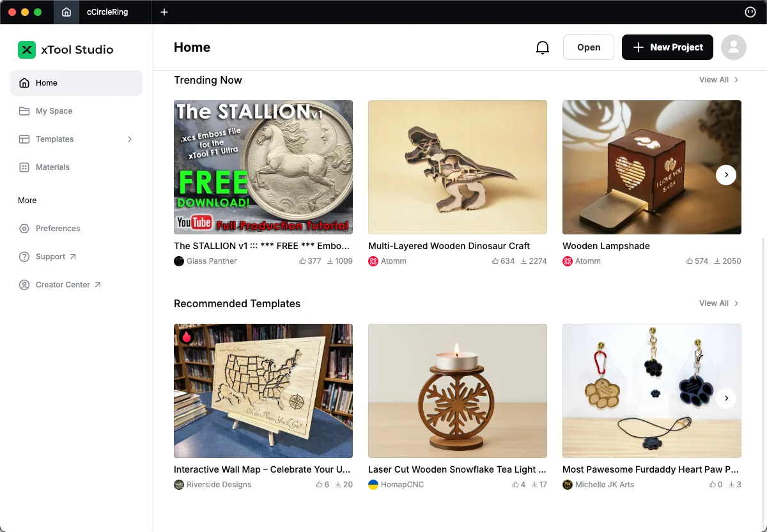Viewport: 767px width, 532px height.
Task: Click the user profile avatar
Action: (x=734, y=47)
